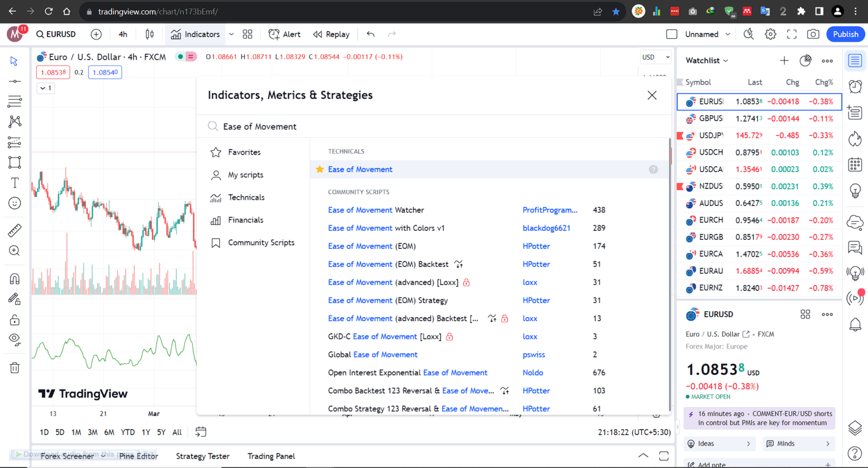Select the Community Scripts category

click(x=261, y=243)
